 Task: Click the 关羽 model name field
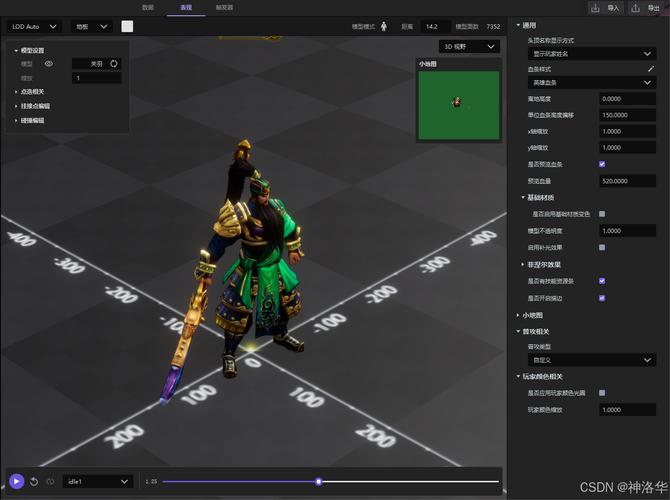coord(97,64)
